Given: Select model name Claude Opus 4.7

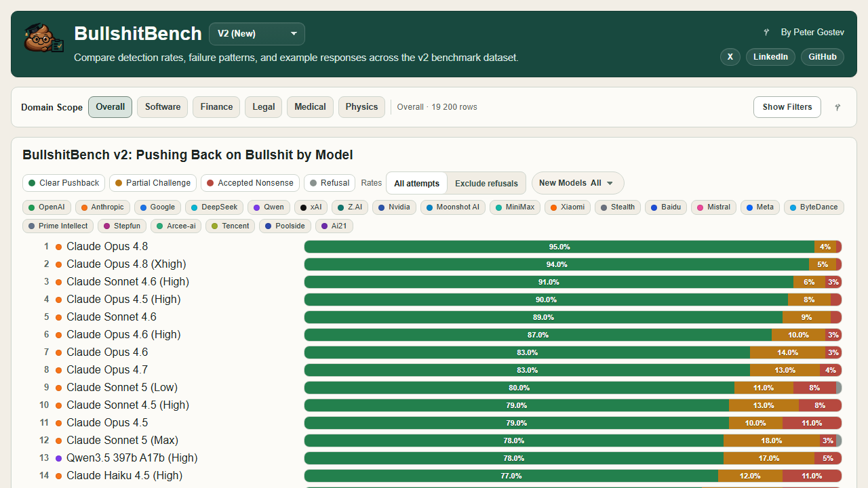Looking at the screenshot, I should click(107, 370).
